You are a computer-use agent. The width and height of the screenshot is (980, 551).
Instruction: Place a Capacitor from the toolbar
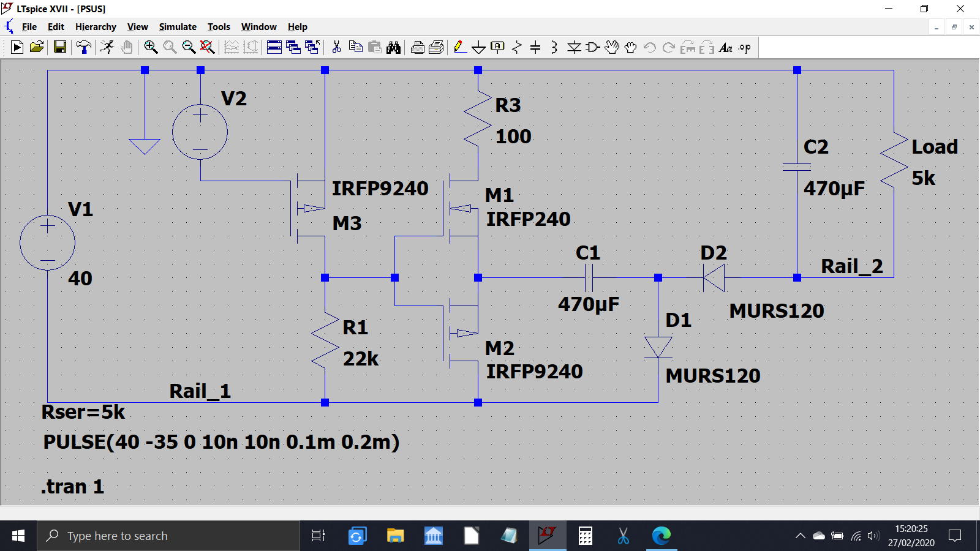click(x=535, y=47)
